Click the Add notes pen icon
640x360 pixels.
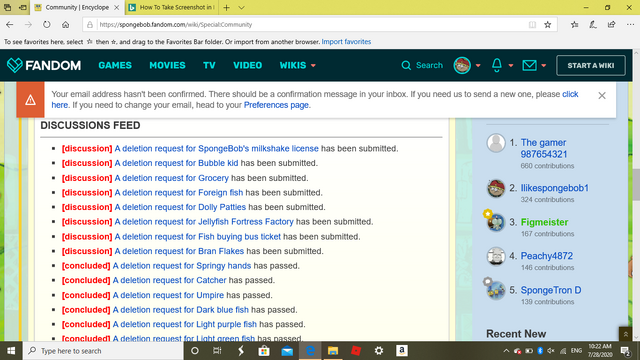593,24
